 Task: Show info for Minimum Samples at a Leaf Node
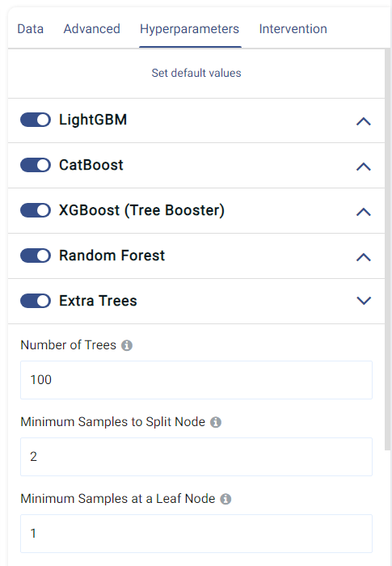pyautogui.click(x=226, y=499)
